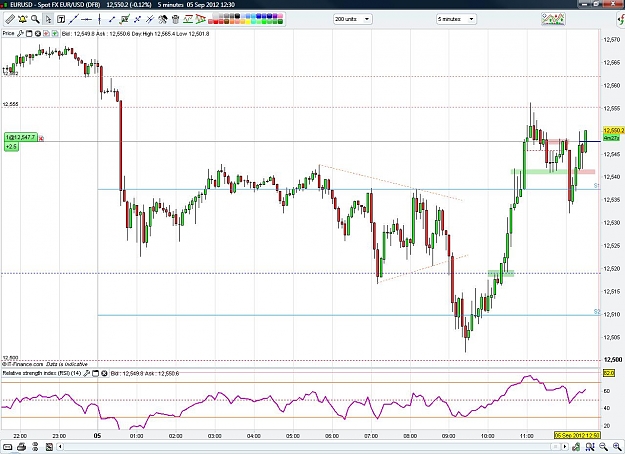This screenshot has width=625, height=454.
Task: Pick the yellow color swatch
Action: [248, 21]
